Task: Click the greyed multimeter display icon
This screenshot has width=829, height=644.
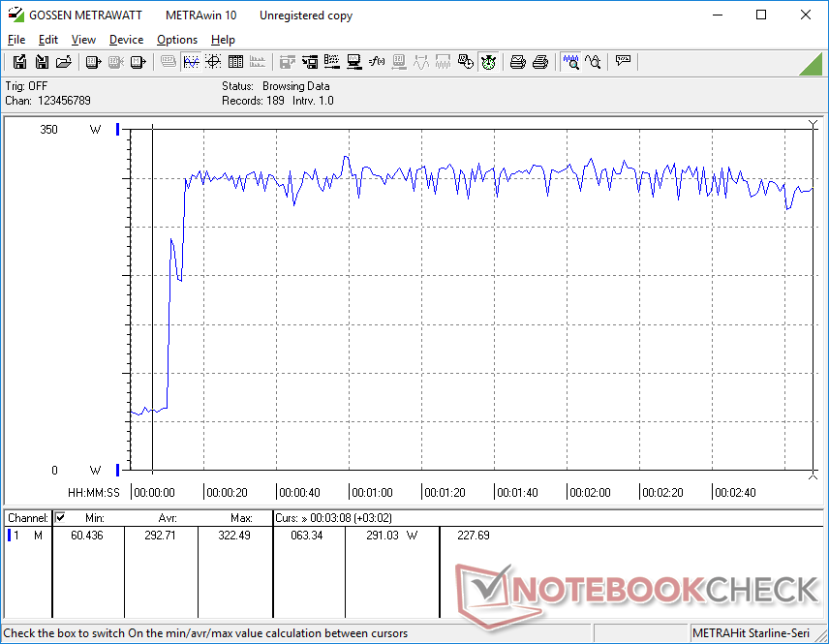Action: (x=169, y=62)
